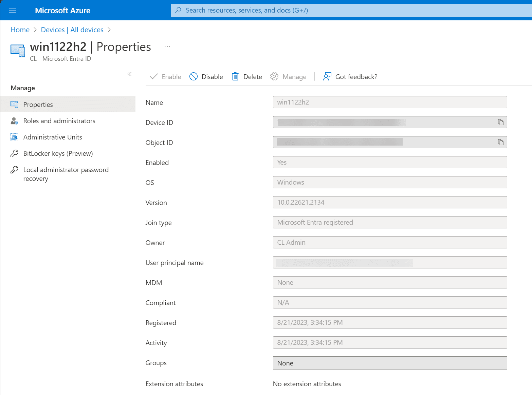Click the Join type field
Screen dimensions: 532x395
(390, 222)
